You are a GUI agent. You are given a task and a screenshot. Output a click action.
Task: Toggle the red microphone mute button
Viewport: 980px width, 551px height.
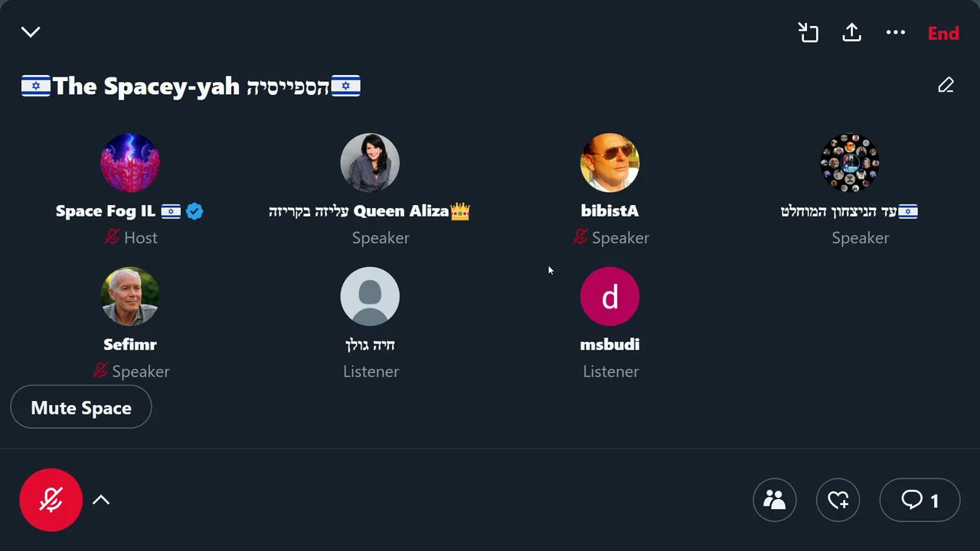(x=51, y=500)
